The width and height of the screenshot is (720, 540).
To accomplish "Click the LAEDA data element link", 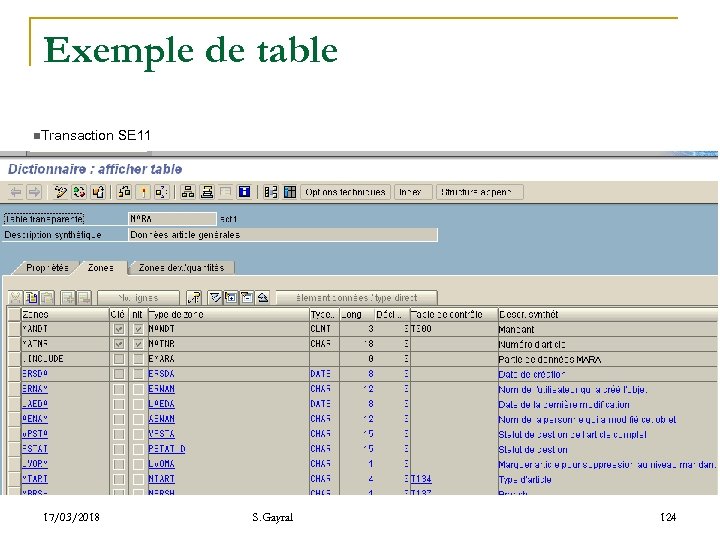I will pos(161,404).
